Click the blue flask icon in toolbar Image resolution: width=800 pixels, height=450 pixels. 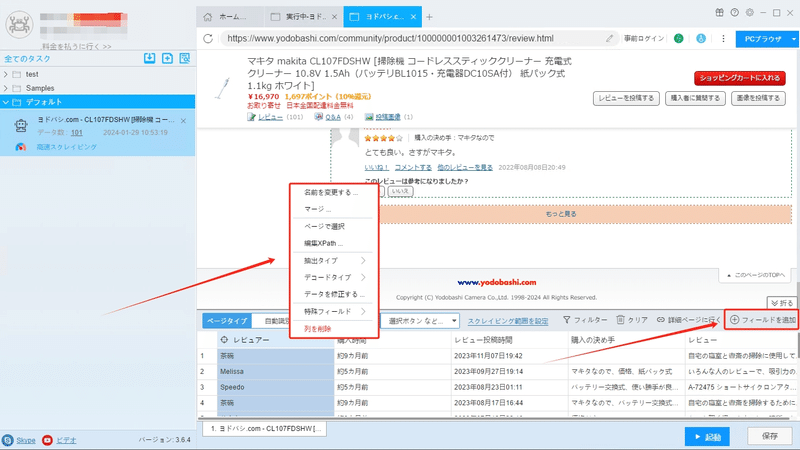(701, 38)
